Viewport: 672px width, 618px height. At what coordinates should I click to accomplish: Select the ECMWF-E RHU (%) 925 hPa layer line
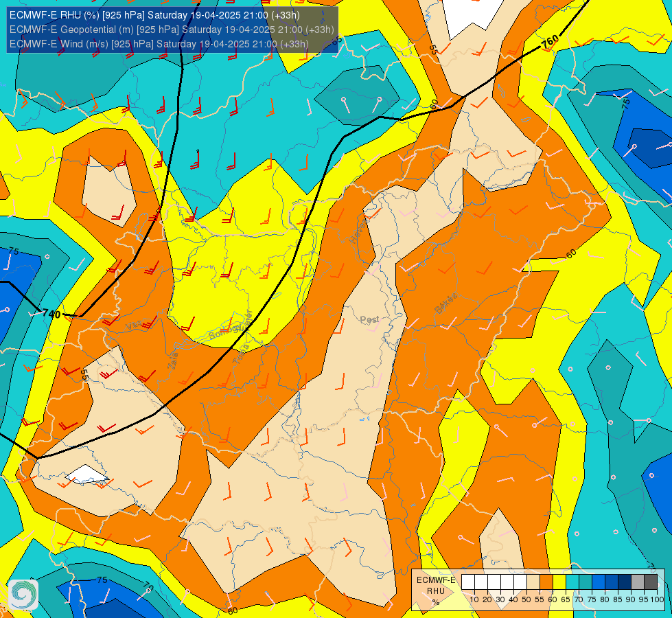[154, 15]
